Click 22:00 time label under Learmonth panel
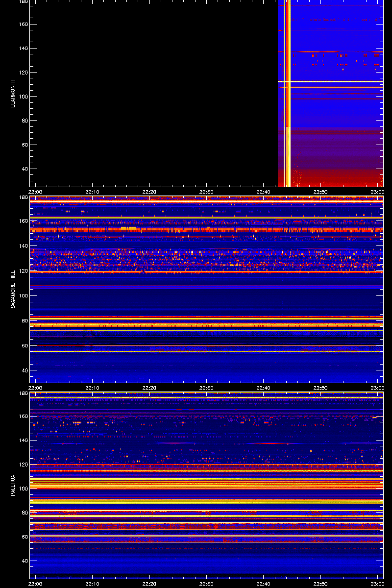The width and height of the screenshot is (392, 588). click(x=35, y=192)
